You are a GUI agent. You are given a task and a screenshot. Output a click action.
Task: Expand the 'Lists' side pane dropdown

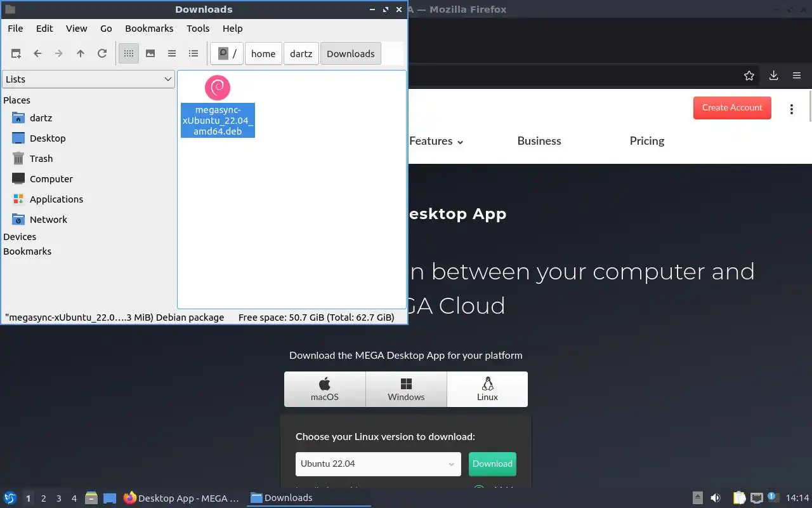[88, 79]
